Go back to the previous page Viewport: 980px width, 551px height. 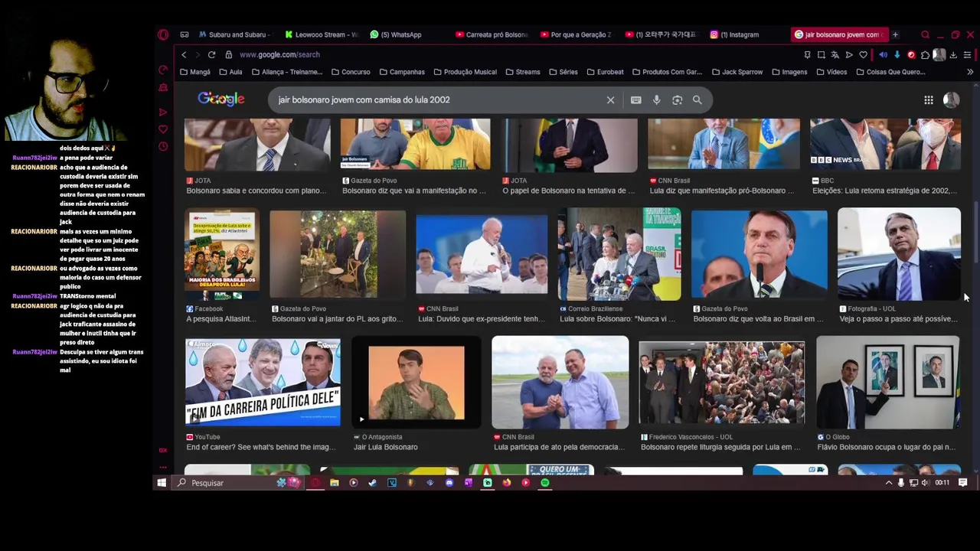click(x=184, y=55)
